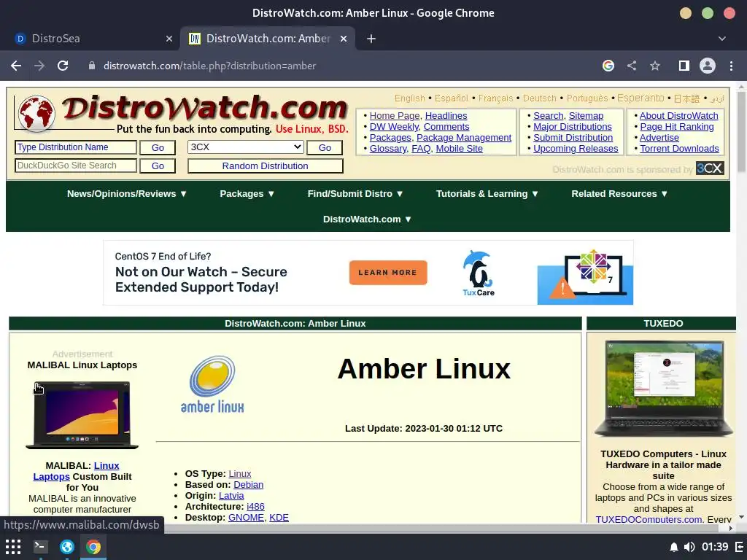
Task: Switch language to Deutsch
Action: (x=540, y=98)
